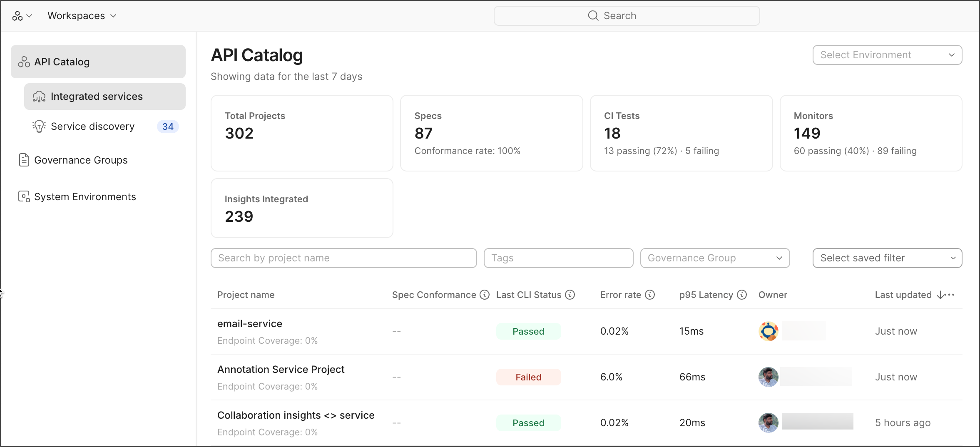Open the Governance Group filter dropdown
Screen dimensions: 980x447
(715, 258)
